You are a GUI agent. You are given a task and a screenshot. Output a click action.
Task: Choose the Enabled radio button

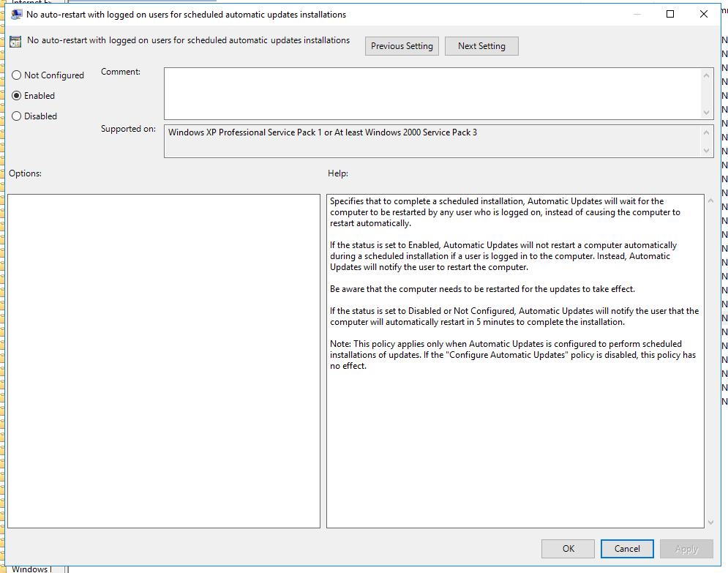17,96
